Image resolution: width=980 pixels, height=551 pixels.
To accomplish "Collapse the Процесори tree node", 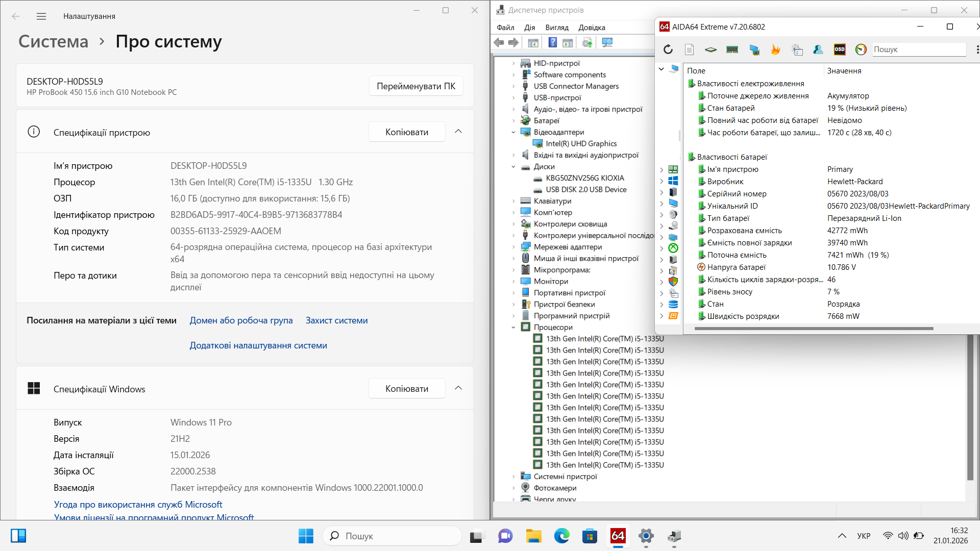I will point(513,328).
